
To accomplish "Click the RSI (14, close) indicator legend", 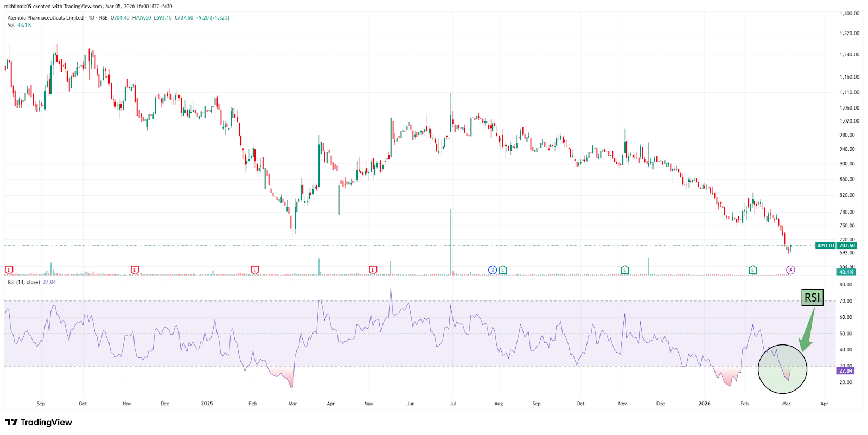I will [24, 282].
